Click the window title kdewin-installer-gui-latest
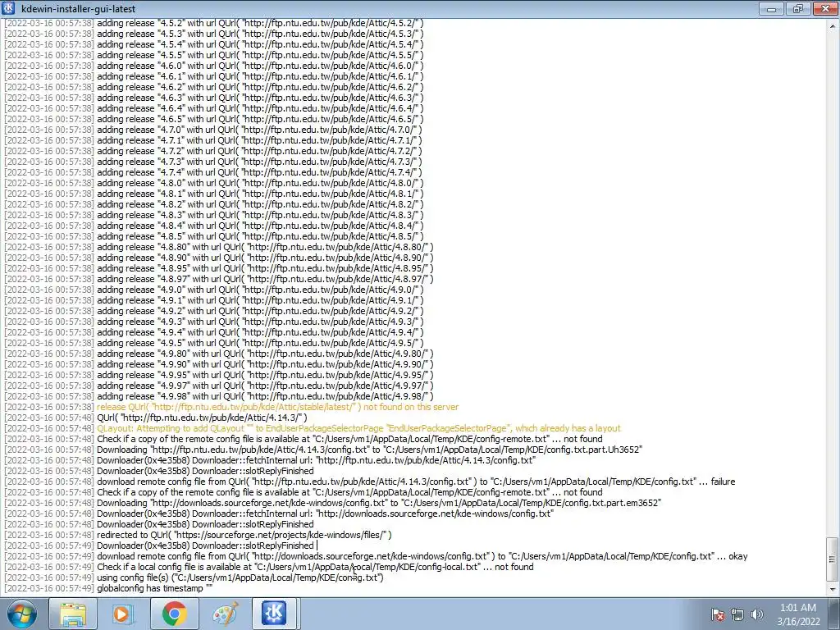840x630 pixels. click(78, 8)
